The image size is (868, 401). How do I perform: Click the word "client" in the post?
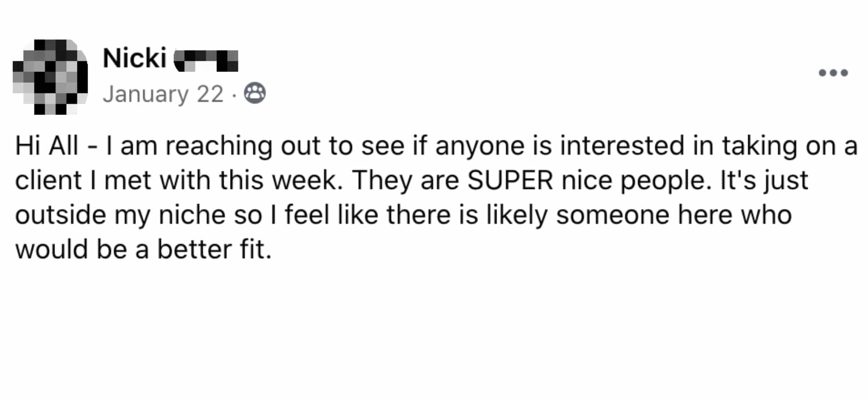tap(48, 180)
